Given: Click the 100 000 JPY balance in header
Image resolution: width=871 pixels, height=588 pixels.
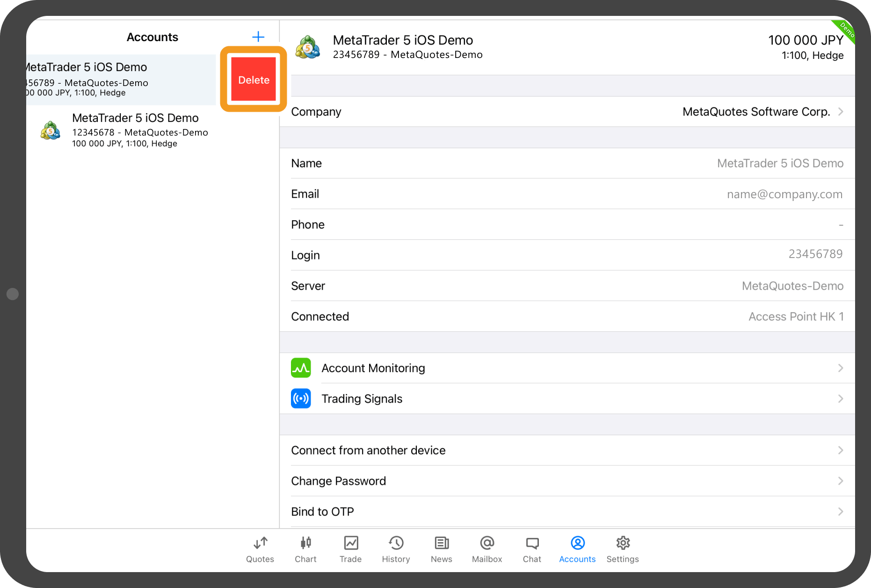Looking at the screenshot, I should pyautogui.click(x=806, y=40).
